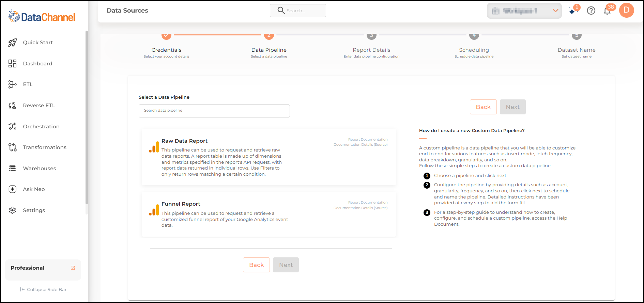The image size is (644, 303).
Task: Open the help question mark icon
Action: [591, 11]
